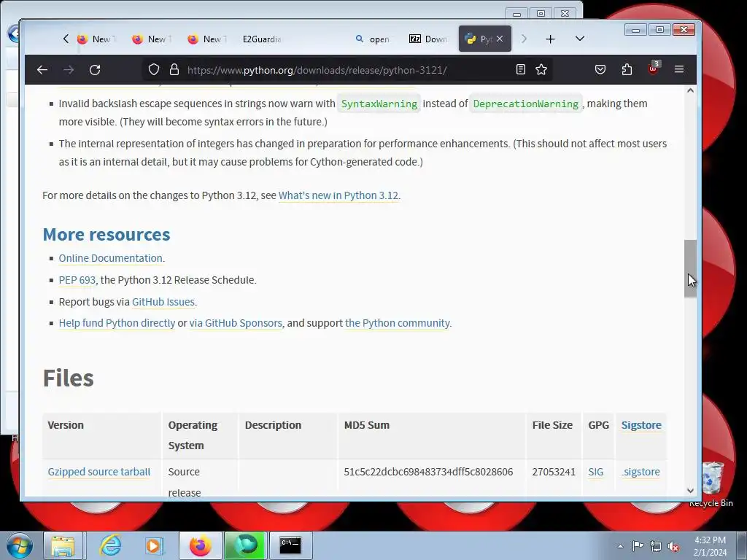Open Windows Media Player taskbar icon
This screenshot has height=560, width=747.
coord(154,545)
